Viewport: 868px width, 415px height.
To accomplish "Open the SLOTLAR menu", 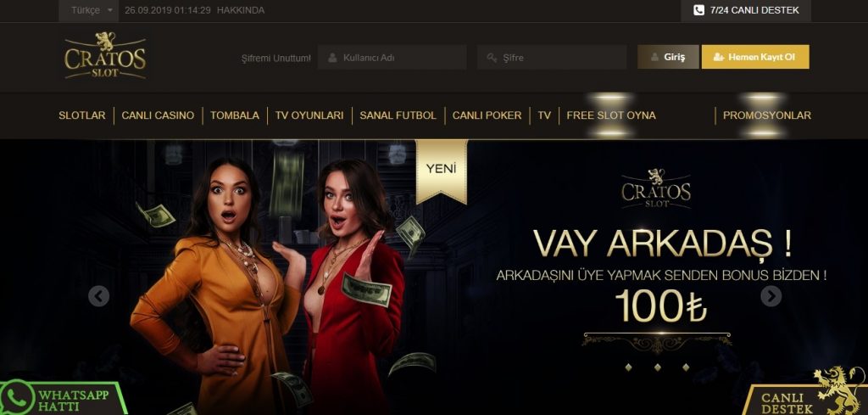I will (x=82, y=115).
